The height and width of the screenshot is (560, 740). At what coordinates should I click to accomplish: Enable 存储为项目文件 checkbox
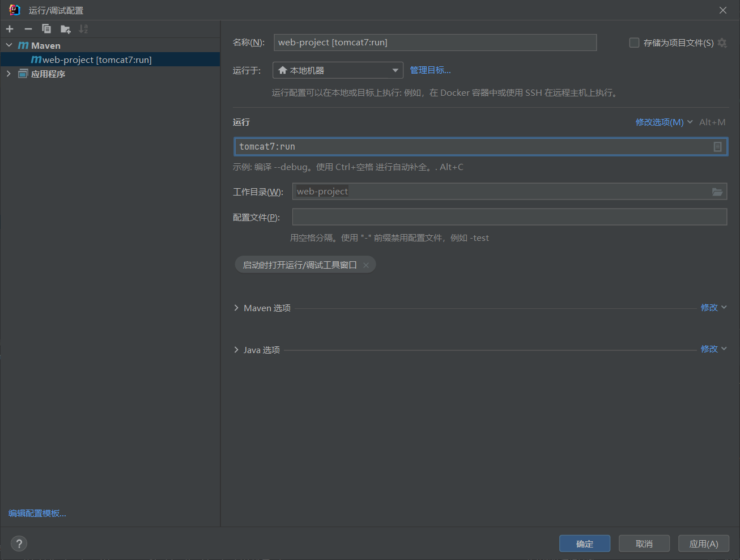634,43
